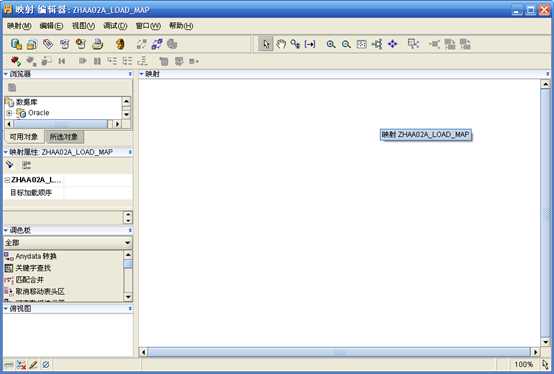Open the 映射(M) menu

[19, 26]
